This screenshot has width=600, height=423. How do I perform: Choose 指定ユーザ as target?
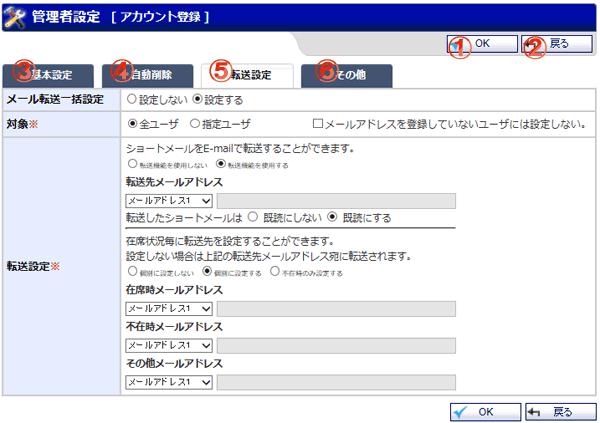195,124
